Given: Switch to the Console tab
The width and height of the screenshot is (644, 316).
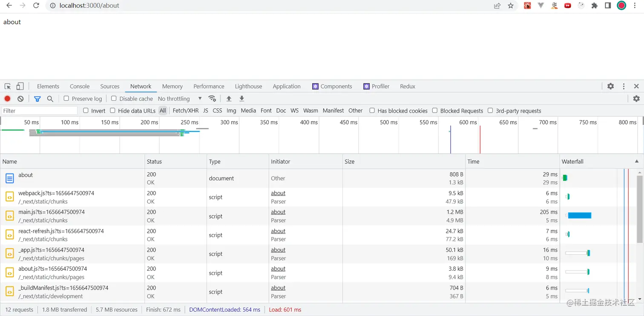Looking at the screenshot, I should tap(80, 86).
